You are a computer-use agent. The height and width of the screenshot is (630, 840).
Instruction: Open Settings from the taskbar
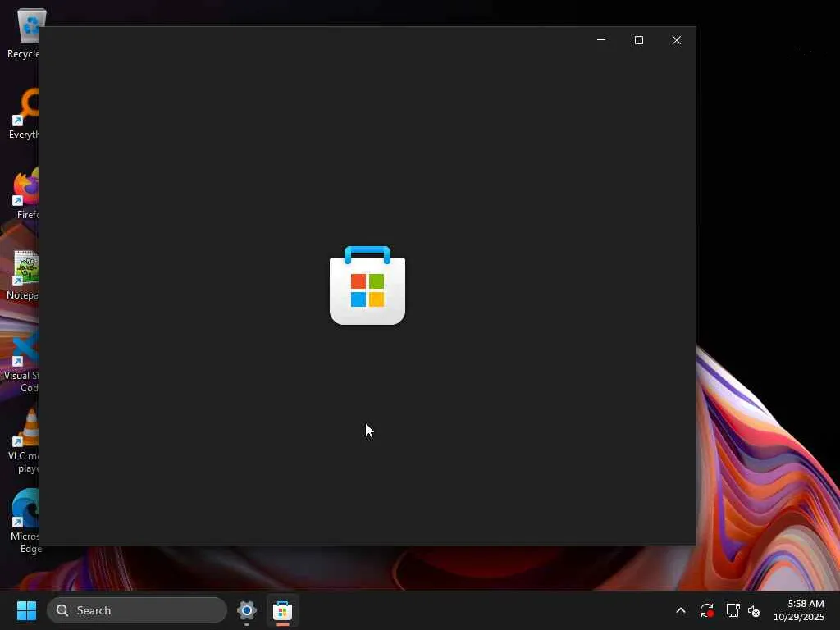(x=246, y=610)
